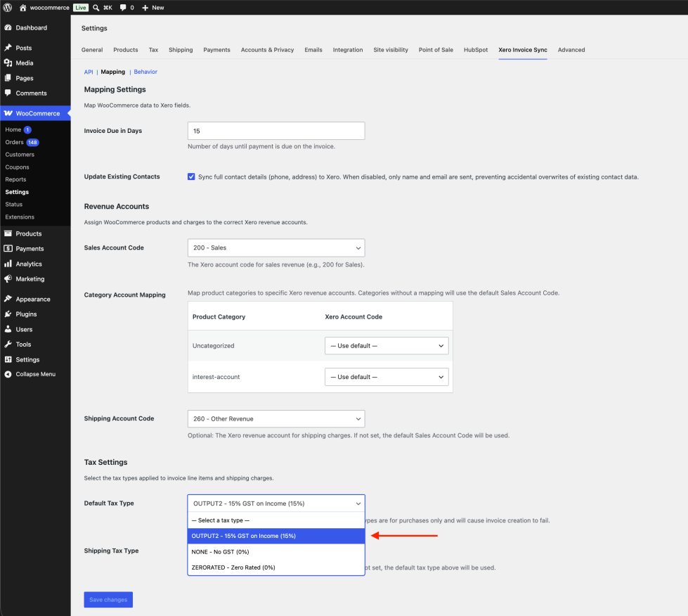Open the WordPress Settings sliders icon
688x616 pixels.
tap(8, 359)
